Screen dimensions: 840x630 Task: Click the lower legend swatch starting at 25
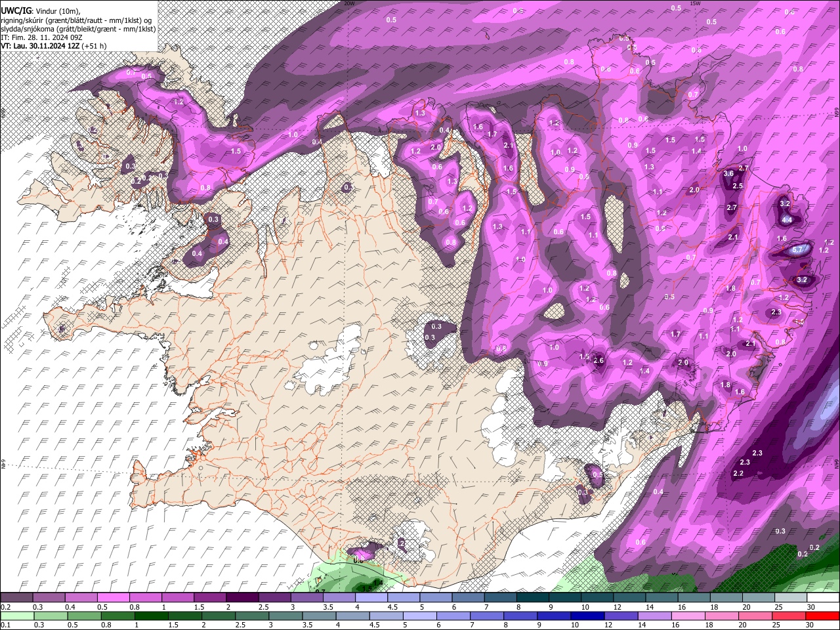[789, 616]
